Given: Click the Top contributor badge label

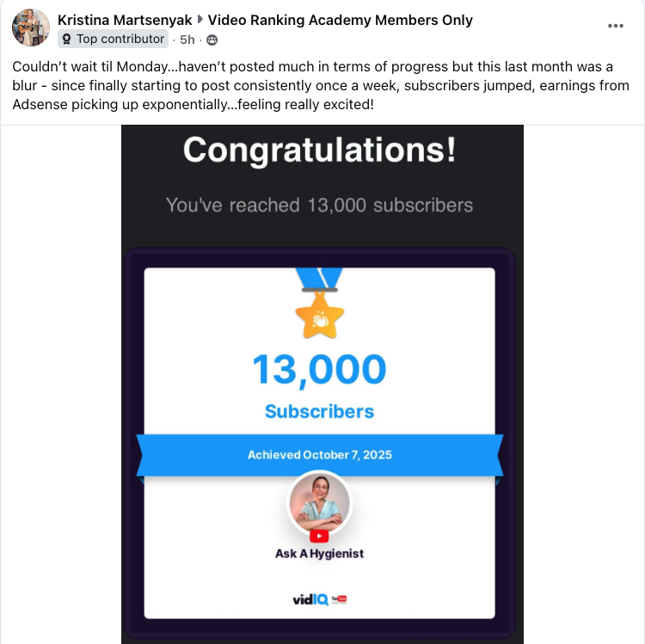Looking at the screenshot, I should click(x=120, y=40).
